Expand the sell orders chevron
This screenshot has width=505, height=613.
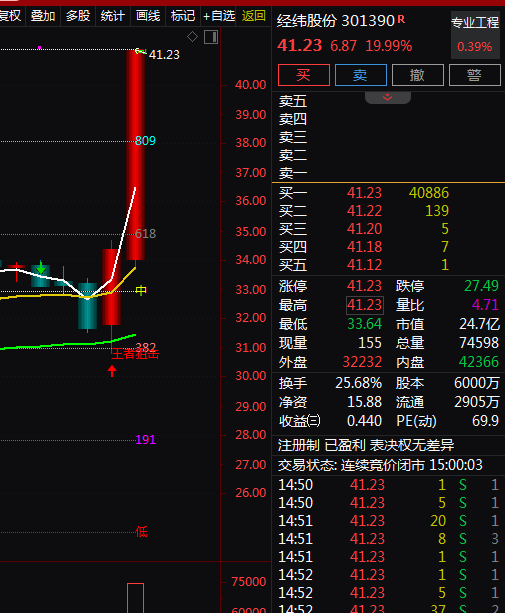[388, 97]
